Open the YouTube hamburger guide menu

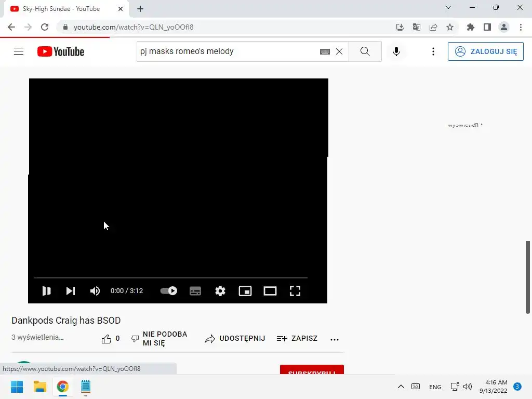[x=19, y=51]
